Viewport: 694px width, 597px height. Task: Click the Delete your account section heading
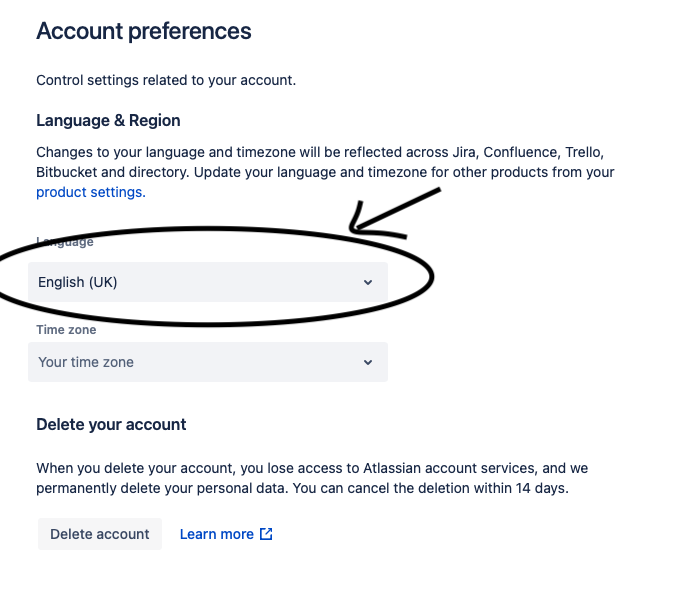click(111, 424)
